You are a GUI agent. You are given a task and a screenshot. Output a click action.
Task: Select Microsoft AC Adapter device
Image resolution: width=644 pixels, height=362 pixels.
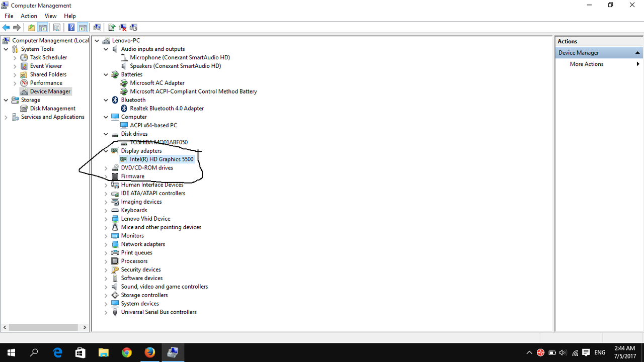point(157,83)
